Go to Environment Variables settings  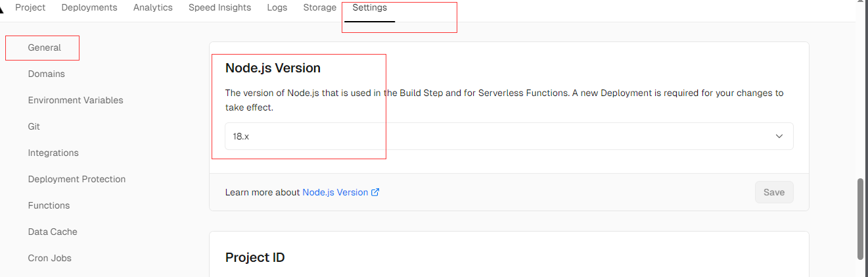point(76,100)
